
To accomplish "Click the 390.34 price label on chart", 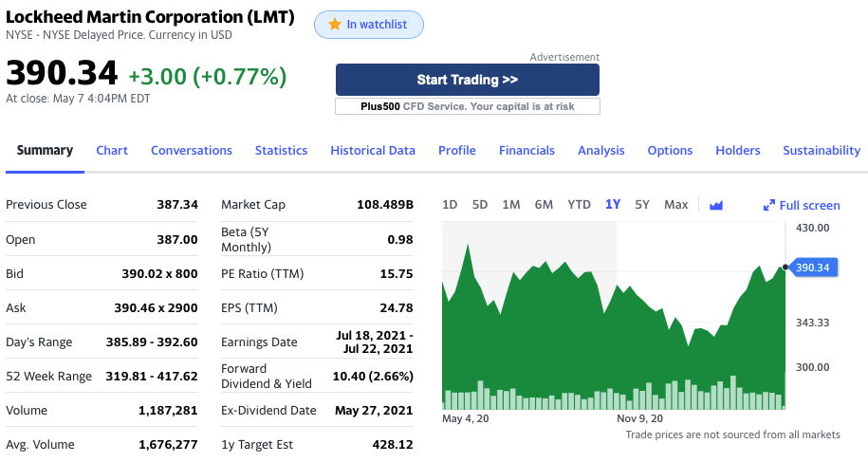I will pyautogui.click(x=812, y=268).
